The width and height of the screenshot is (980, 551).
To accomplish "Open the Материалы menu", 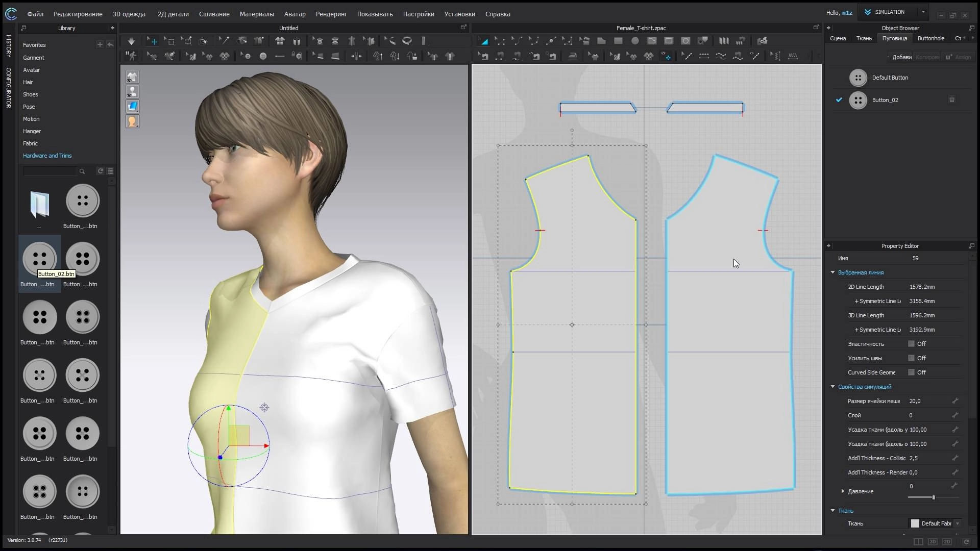I will (257, 14).
